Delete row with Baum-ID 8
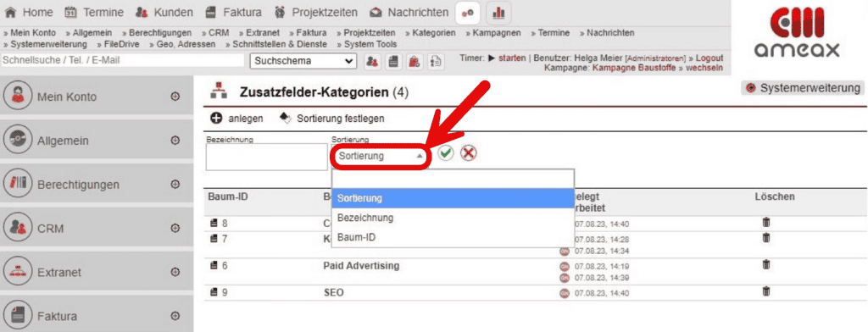This screenshot has width=868, height=332. pyautogui.click(x=766, y=223)
